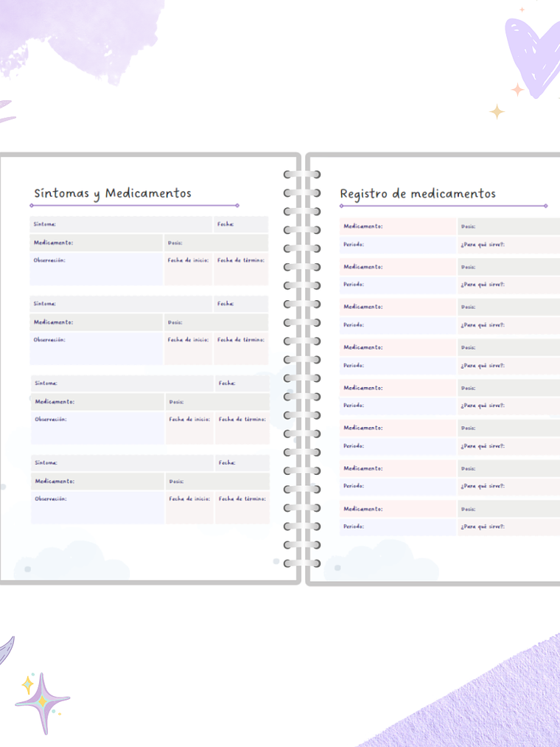Click the first 'Síntoma' field on the left page
This screenshot has height=747, width=560.
[x=121, y=224]
